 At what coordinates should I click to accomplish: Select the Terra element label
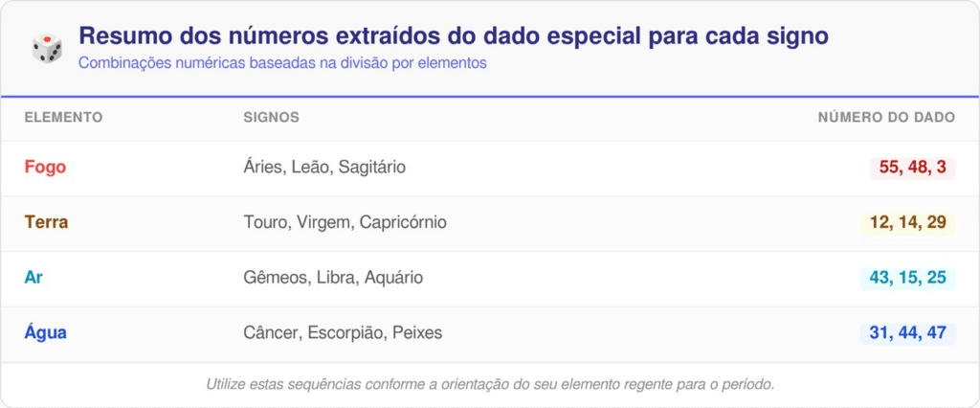coord(46,222)
